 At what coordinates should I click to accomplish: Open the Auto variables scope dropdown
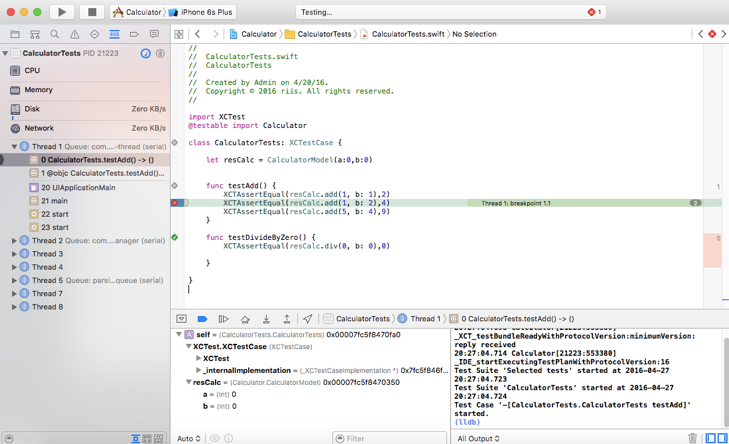coord(189,438)
